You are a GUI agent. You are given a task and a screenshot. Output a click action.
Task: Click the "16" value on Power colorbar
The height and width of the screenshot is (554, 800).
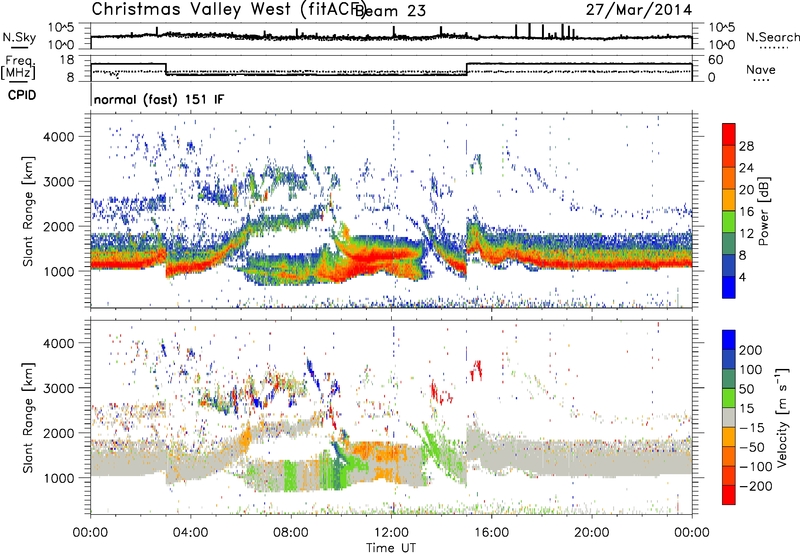click(746, 212)
